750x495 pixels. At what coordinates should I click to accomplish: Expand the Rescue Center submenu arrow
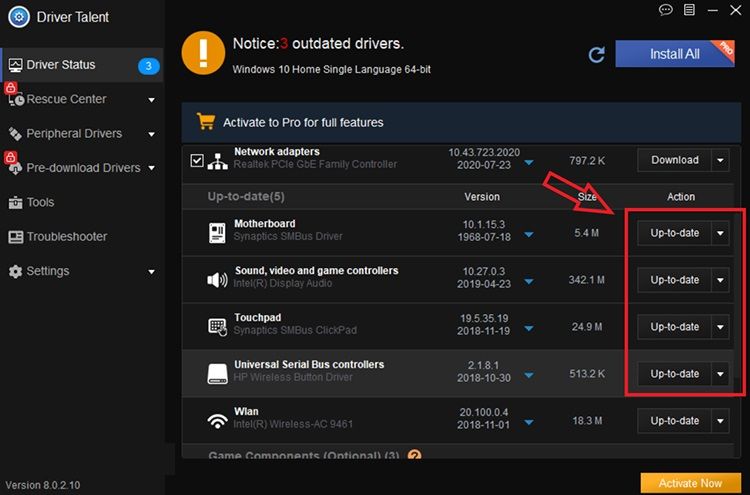[x=152, y=100]
